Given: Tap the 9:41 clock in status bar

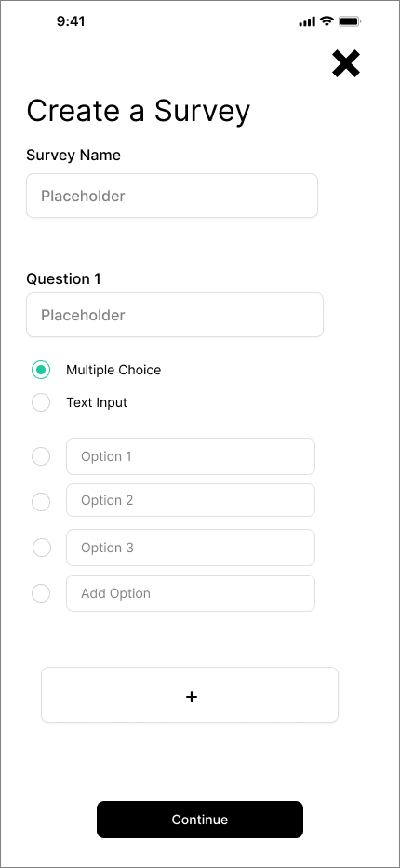Looking at the screenshot, I should tap(71, 21).
